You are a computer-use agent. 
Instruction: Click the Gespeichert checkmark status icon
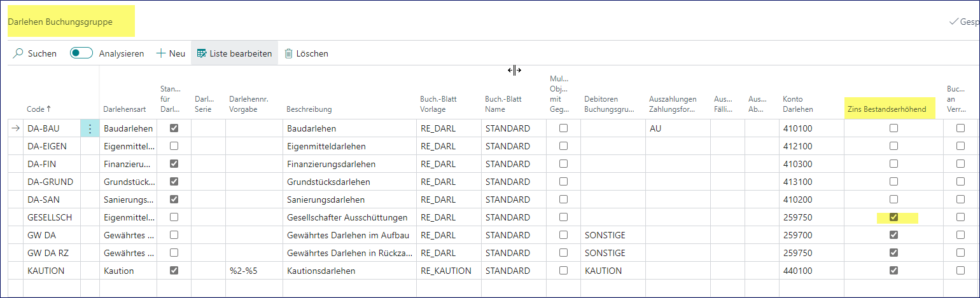(x=953, y=22)
